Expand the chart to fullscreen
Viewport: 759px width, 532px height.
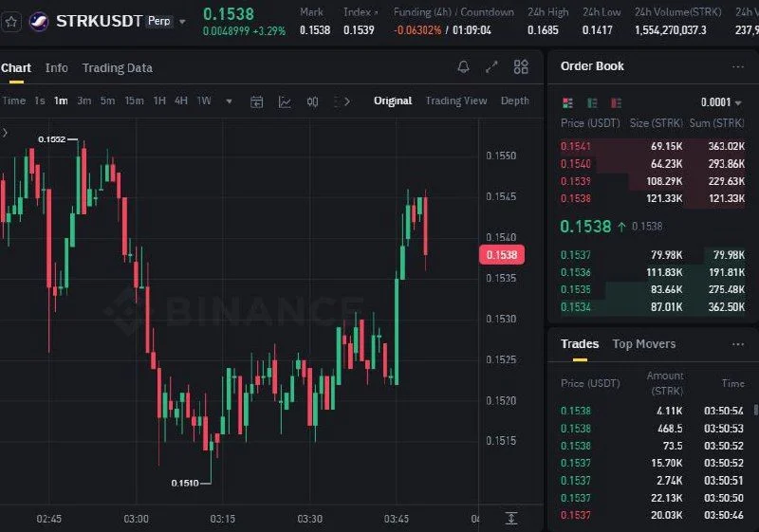491,66
